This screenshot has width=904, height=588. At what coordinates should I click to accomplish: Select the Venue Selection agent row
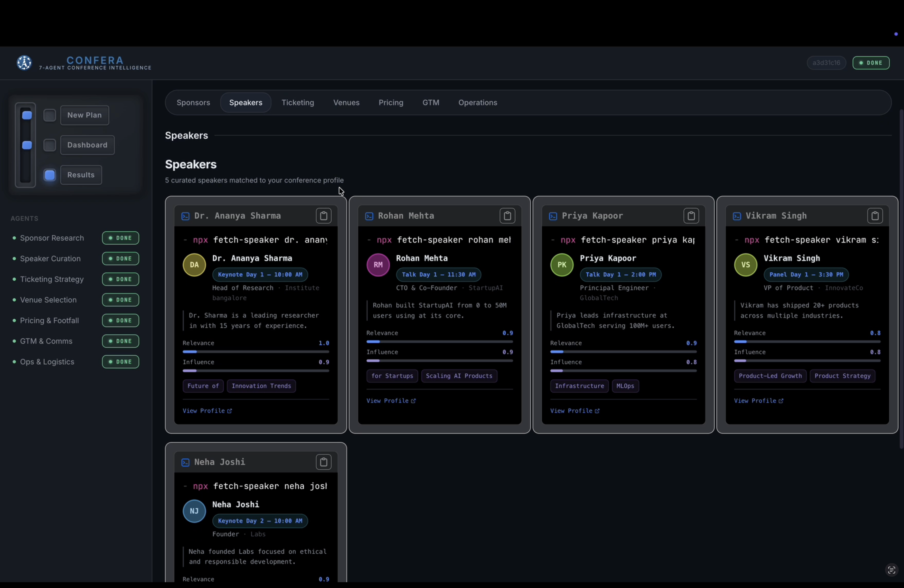[x=75, y=300]
